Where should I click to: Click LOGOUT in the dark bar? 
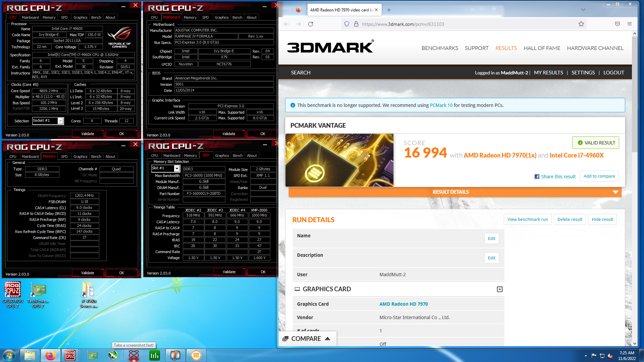[613, 73]
